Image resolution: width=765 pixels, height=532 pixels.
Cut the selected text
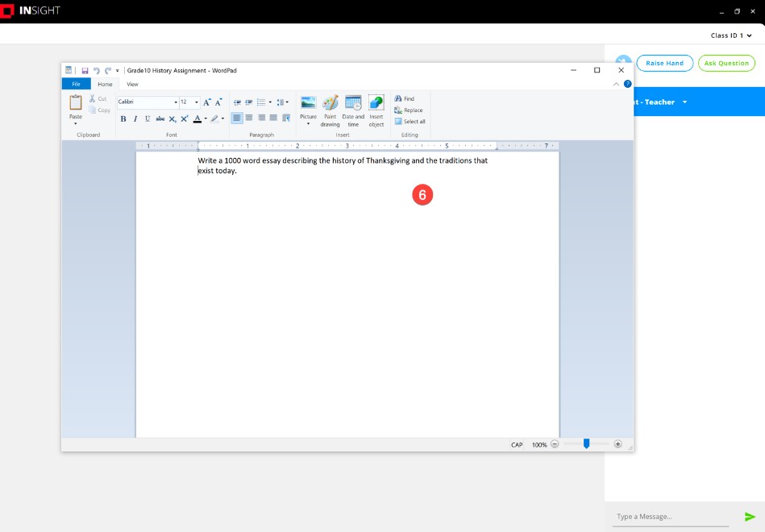point(98,98)
